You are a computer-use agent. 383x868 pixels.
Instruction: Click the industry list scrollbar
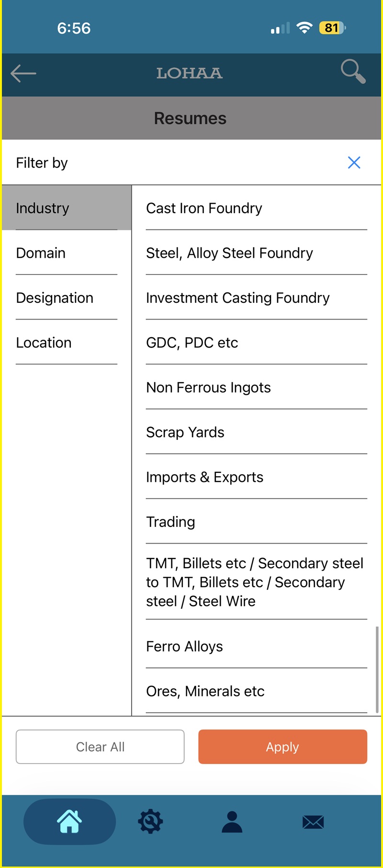coord(377,670)
